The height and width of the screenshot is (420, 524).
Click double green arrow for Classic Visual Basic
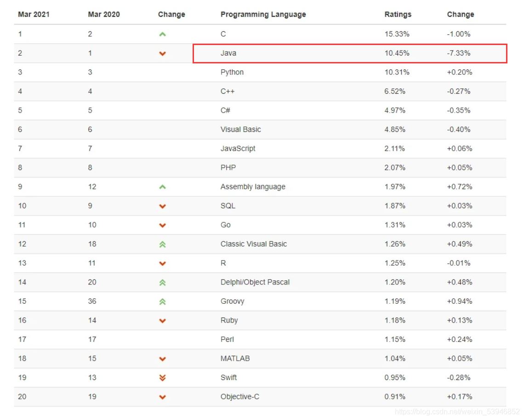[x=162, y=244]
